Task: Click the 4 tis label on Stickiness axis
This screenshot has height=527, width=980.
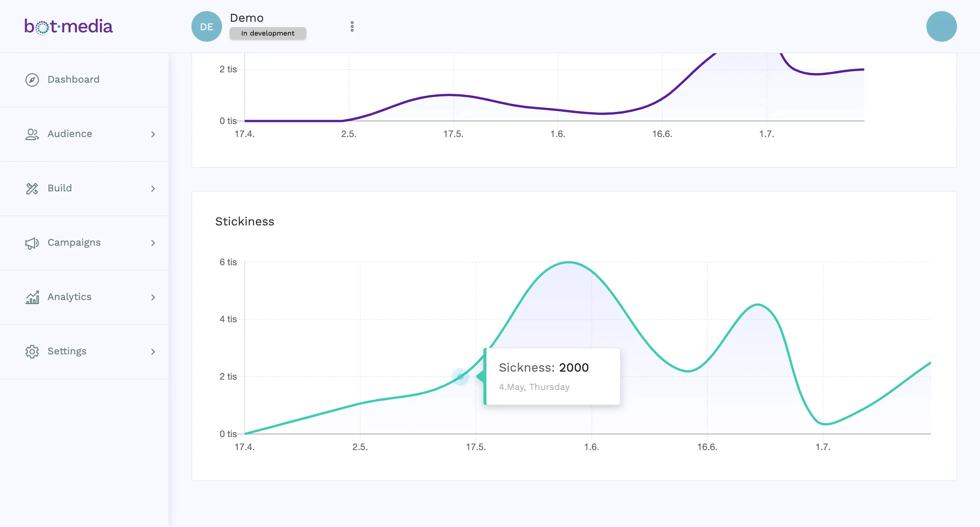Action: 228,319
